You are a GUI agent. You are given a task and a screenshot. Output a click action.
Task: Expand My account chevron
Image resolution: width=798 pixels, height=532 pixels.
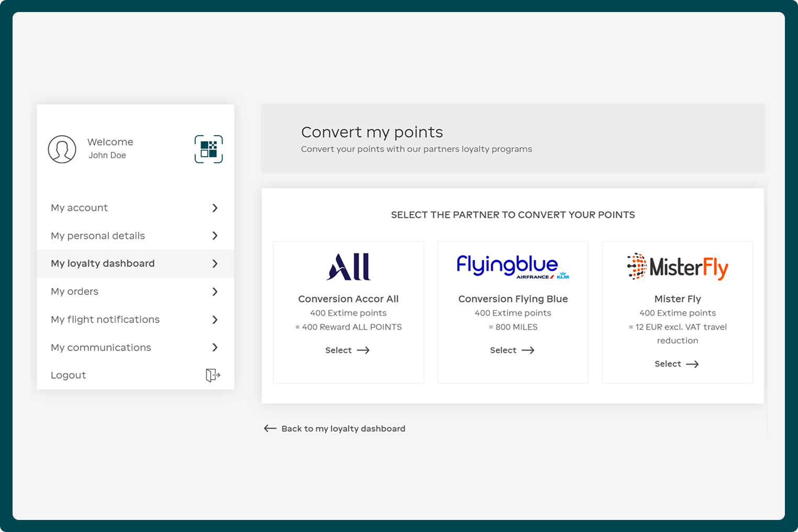[x=215, y=208]
